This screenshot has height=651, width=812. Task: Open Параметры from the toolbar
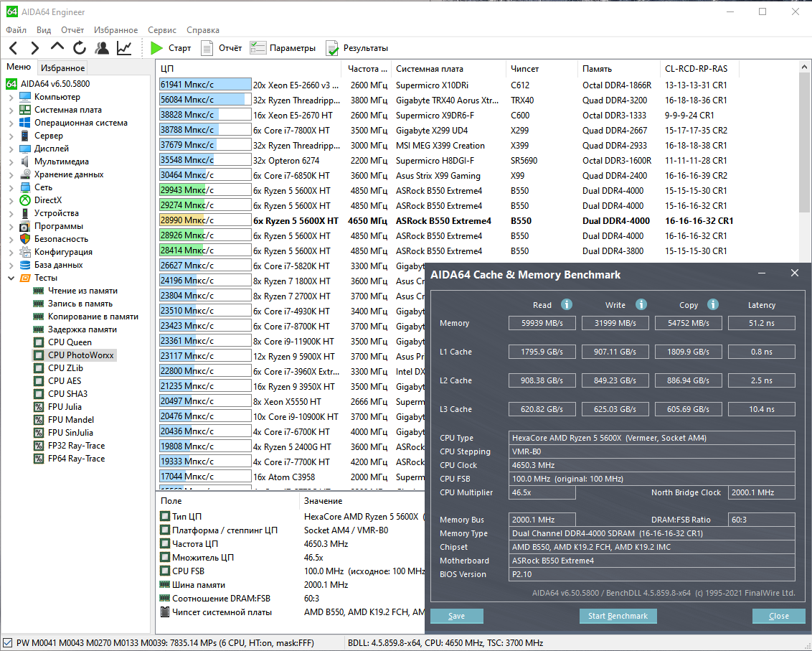pos(283,48)
